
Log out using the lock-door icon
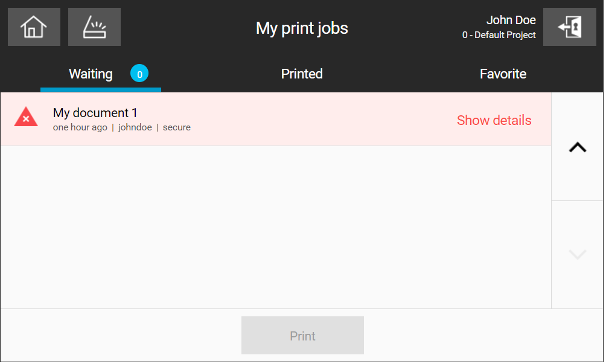[571, 27]
